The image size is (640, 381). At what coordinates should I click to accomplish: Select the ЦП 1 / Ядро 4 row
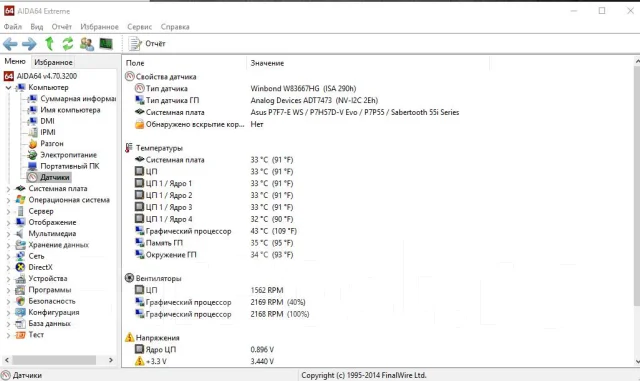[378, 219]
